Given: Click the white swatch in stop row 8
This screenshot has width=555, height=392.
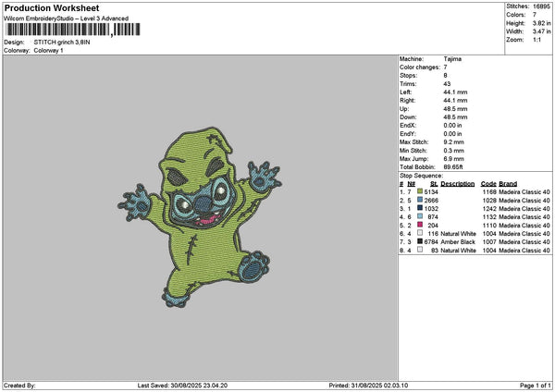Looking at the screenshot, I should tap(420, 250).
